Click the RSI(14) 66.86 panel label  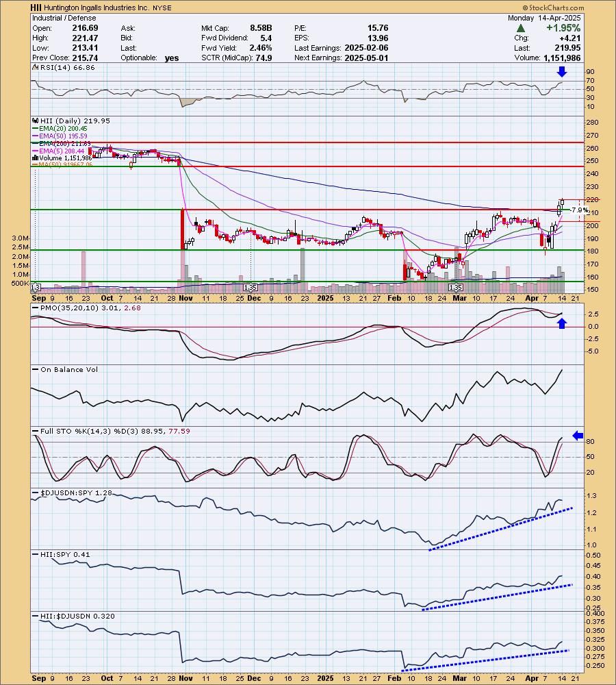[67, 68]
